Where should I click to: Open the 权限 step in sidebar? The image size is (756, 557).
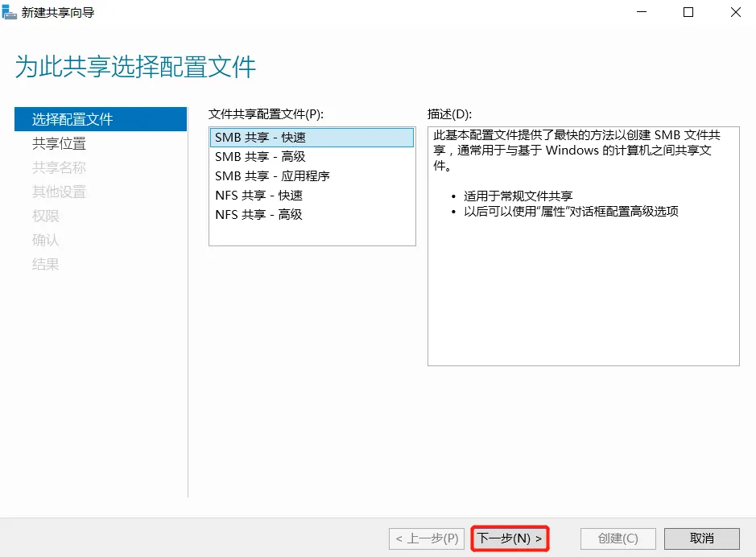[x=46, y=216]
